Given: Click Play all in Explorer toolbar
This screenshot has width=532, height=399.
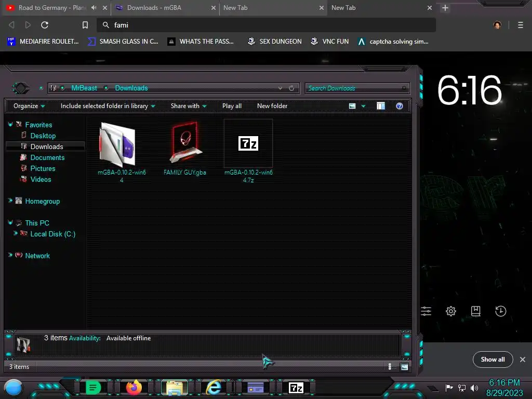Looking at the screenshot, I should pyautogui.click(x=232, y=106).
